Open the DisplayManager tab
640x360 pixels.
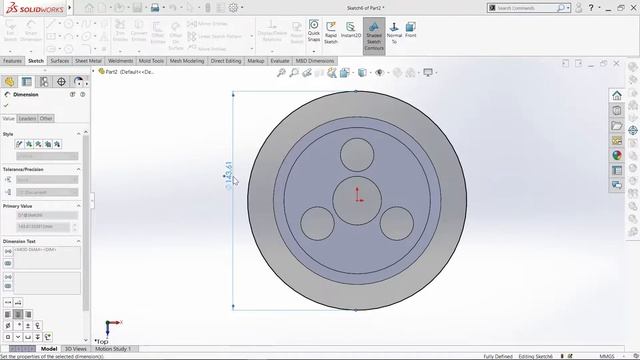click(78, 82)
